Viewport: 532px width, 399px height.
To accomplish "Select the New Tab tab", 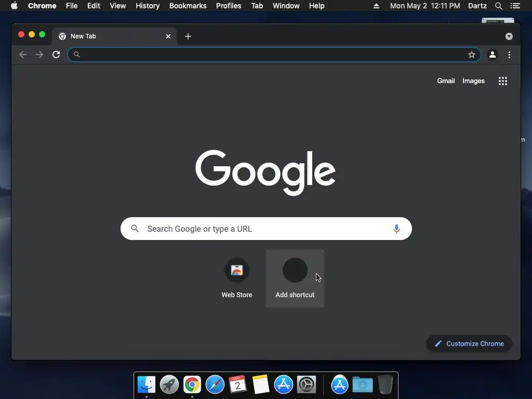I will [114, 36].
